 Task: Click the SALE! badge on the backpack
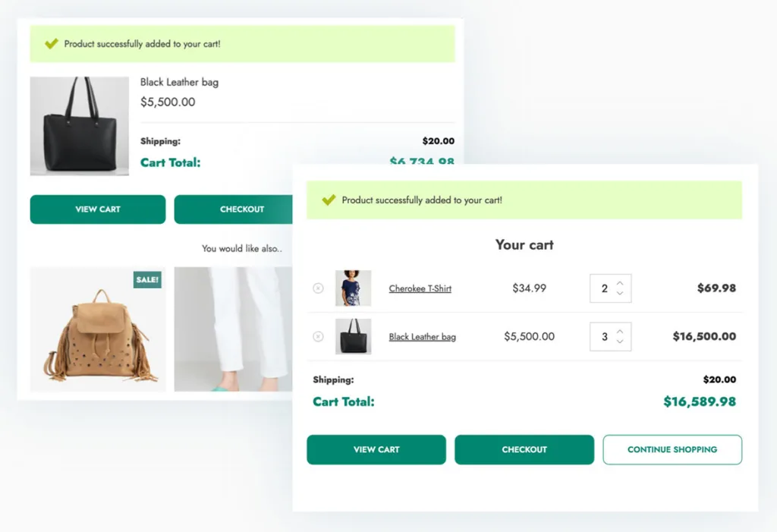click(147, 279)
